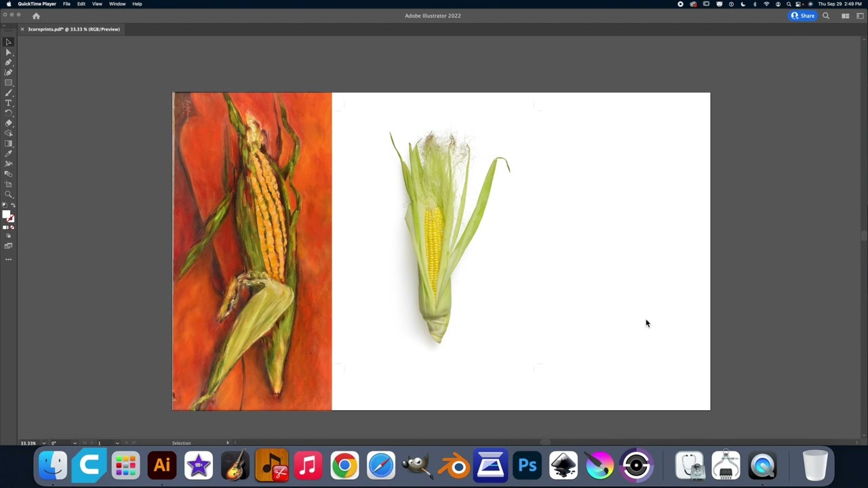
Task: Open Music app from the Dock
Action: pyautogui.click(x=308, y=466)
